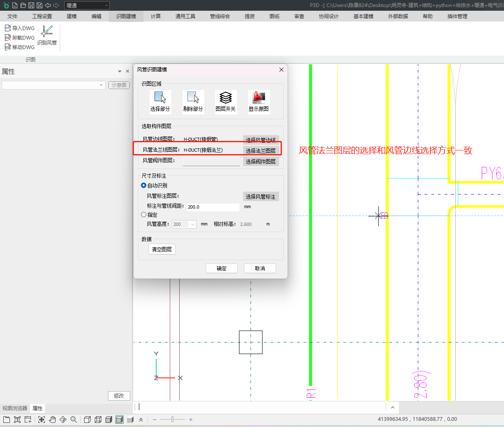Screen dimensions: 504x427
Task: Click the 确定 button to confirm
Action: pos(221,268)
